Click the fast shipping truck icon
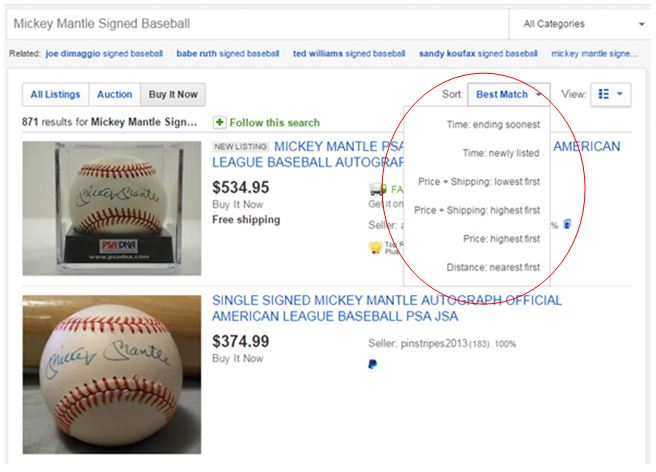 click(378, 190)
